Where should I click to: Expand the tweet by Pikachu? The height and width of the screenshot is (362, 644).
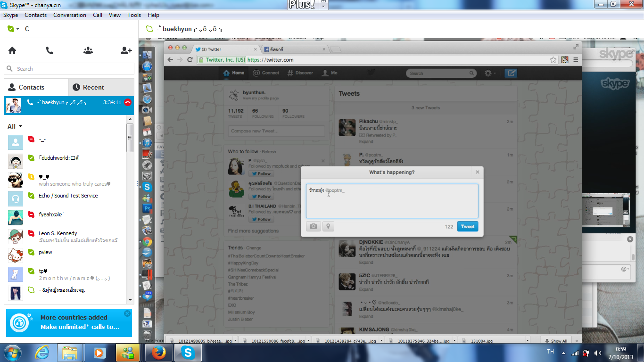click(366, 141)
